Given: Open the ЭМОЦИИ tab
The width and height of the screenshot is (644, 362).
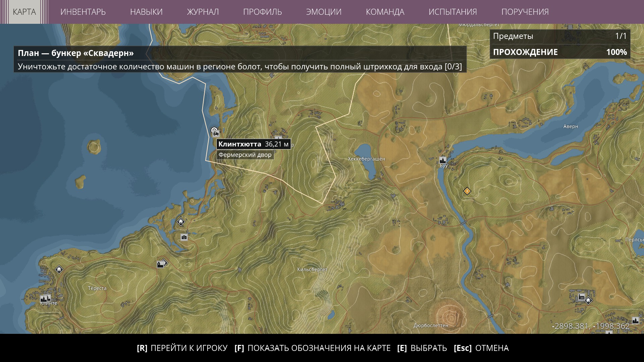Looking at the screenshot, I should tap(324, 12).
